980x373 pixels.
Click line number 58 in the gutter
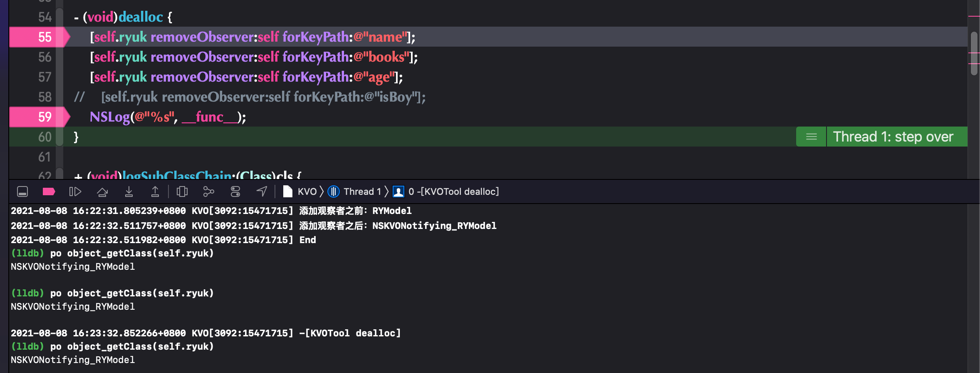(x=45, y=97)
